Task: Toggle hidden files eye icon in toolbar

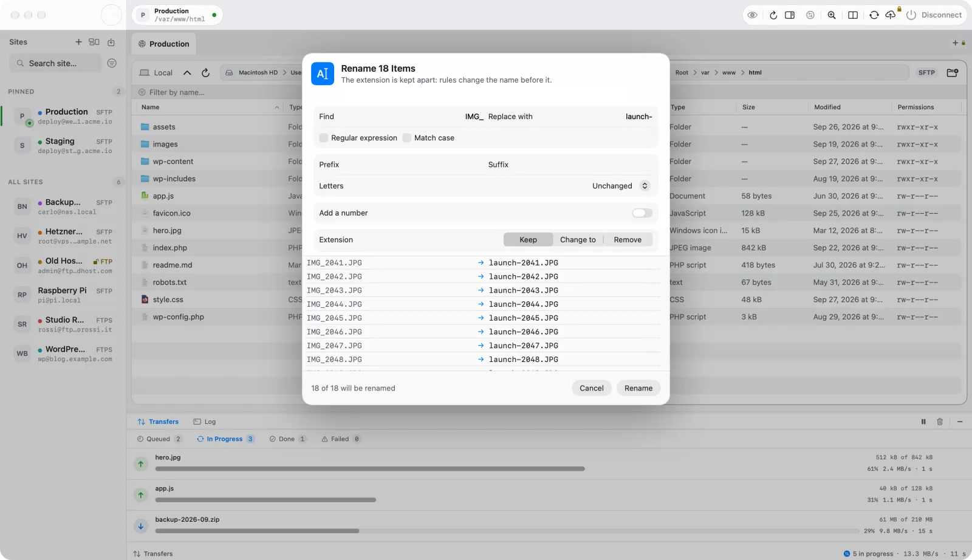Action: click(752, 15)
